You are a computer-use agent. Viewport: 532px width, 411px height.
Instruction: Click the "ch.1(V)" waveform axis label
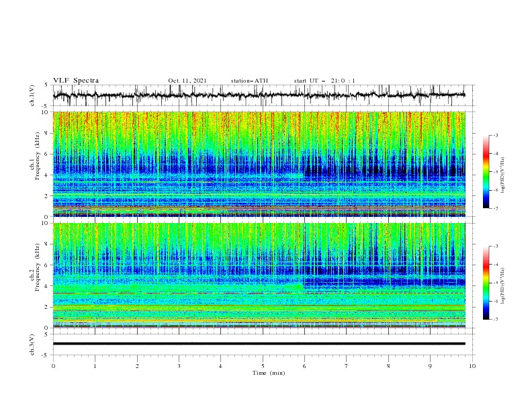(x=32, y=95)
